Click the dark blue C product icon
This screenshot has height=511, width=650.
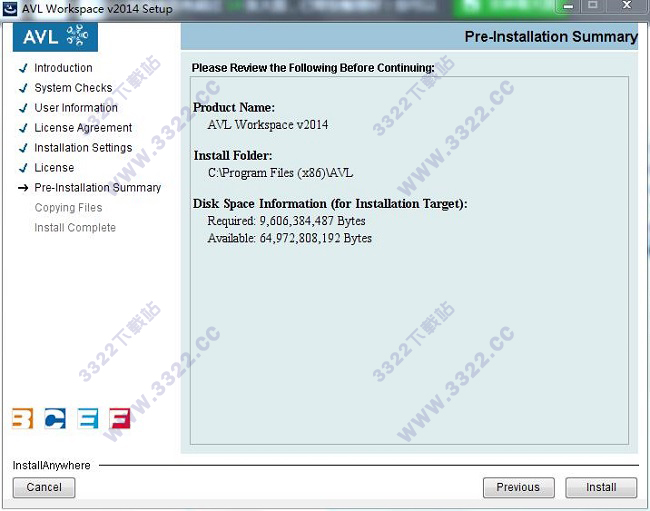click(x=55, y=419)
